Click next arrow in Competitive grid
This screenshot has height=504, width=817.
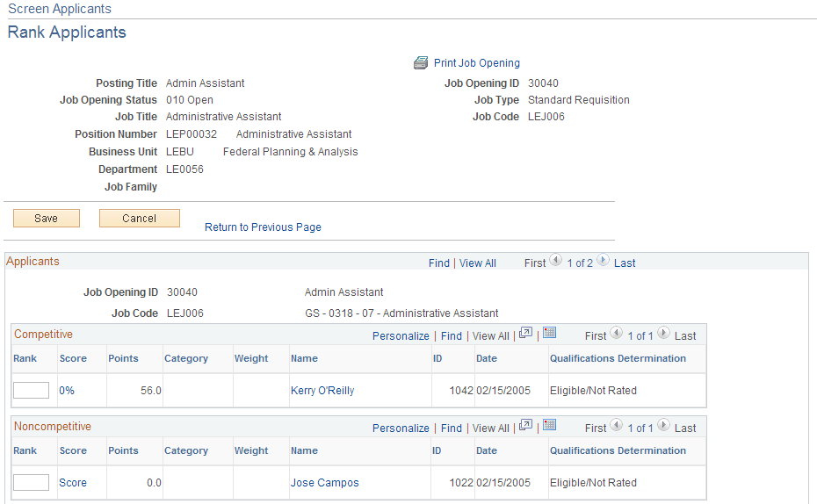click(663, 333)
